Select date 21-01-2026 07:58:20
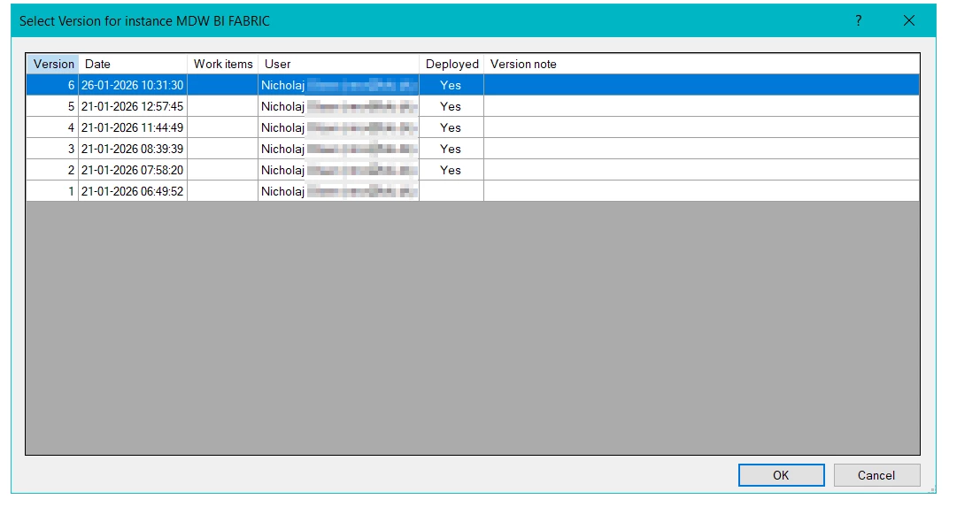Screen dimensions: 980x507 [133, 170]
